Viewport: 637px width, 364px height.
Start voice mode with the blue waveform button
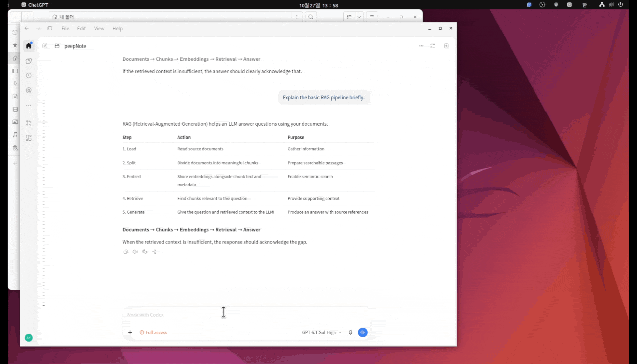point(362,332)
